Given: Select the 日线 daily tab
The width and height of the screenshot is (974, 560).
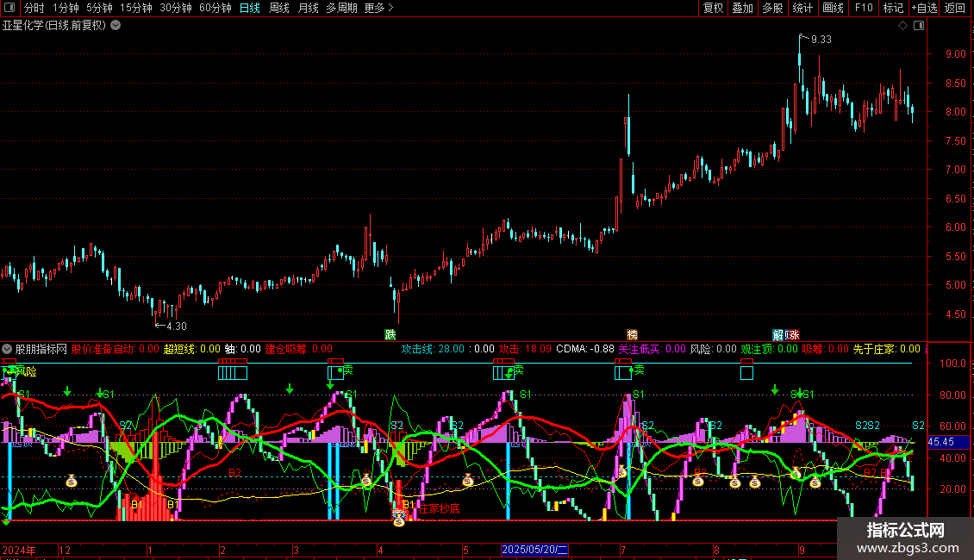Looking at the screenshot, I should (250, 8).
